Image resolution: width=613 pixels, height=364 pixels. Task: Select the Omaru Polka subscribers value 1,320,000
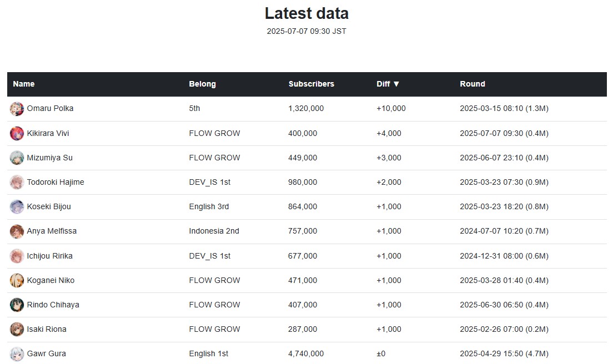[x=306, y=108]
